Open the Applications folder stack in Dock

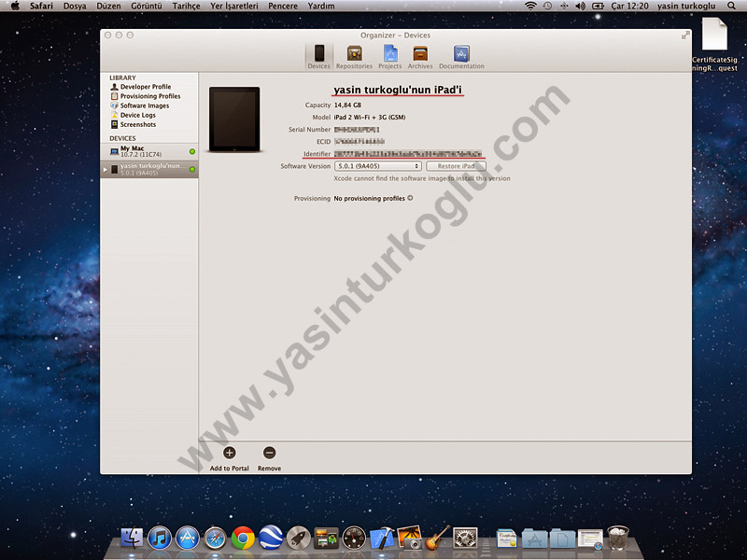click(534, 539)
